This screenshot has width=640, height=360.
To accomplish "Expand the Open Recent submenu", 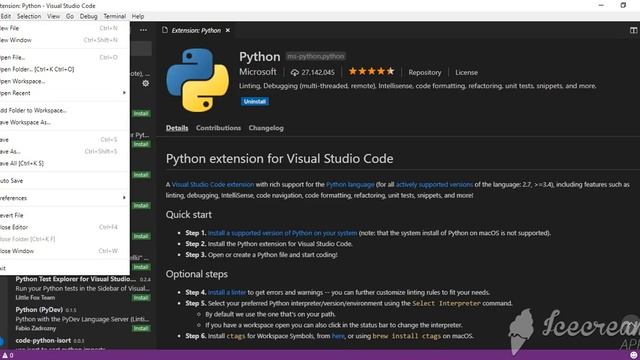I will click(x=64, y=93).
